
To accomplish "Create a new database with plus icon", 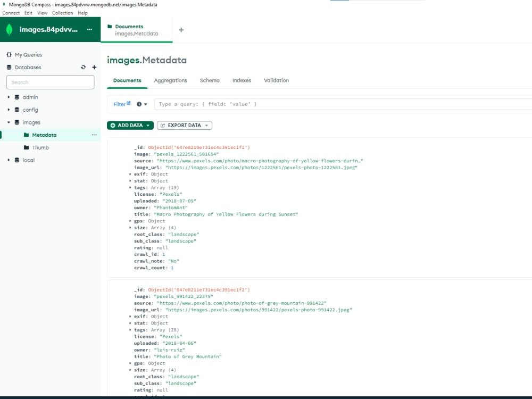I will pyautogui.click(x=94, y=67).
